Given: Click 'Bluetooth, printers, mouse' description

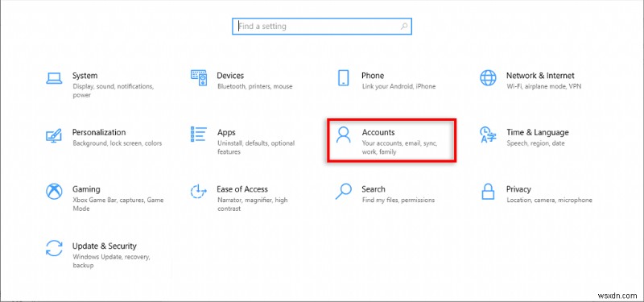Looking at the screenshot, I should [x=255, y=87].
